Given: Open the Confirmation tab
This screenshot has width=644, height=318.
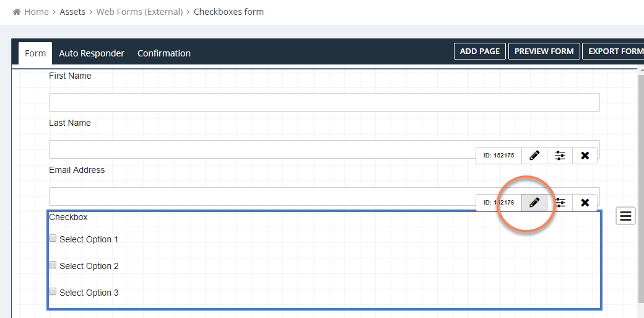Looking at the screenshot, I should point(164,53).
